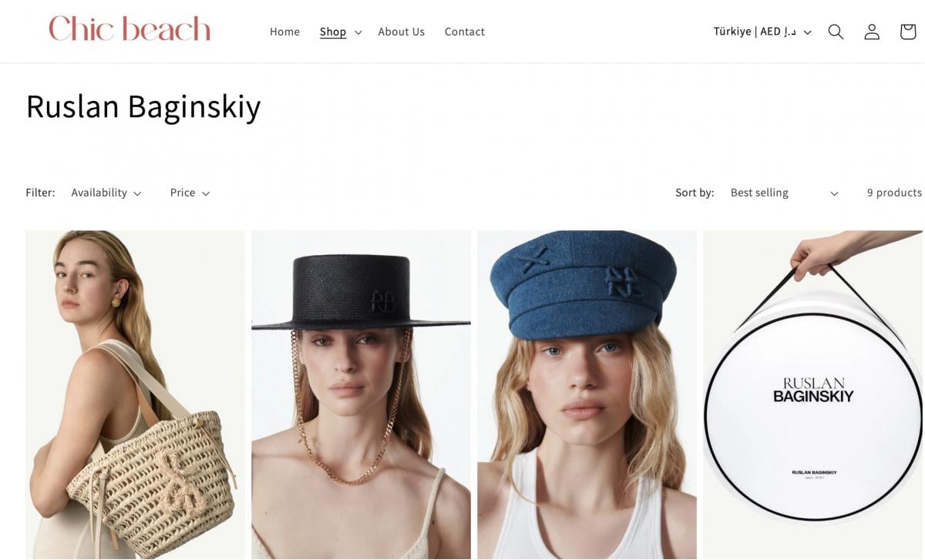Open the account login icon
This screenshot has height=560, width=925.
872,32
